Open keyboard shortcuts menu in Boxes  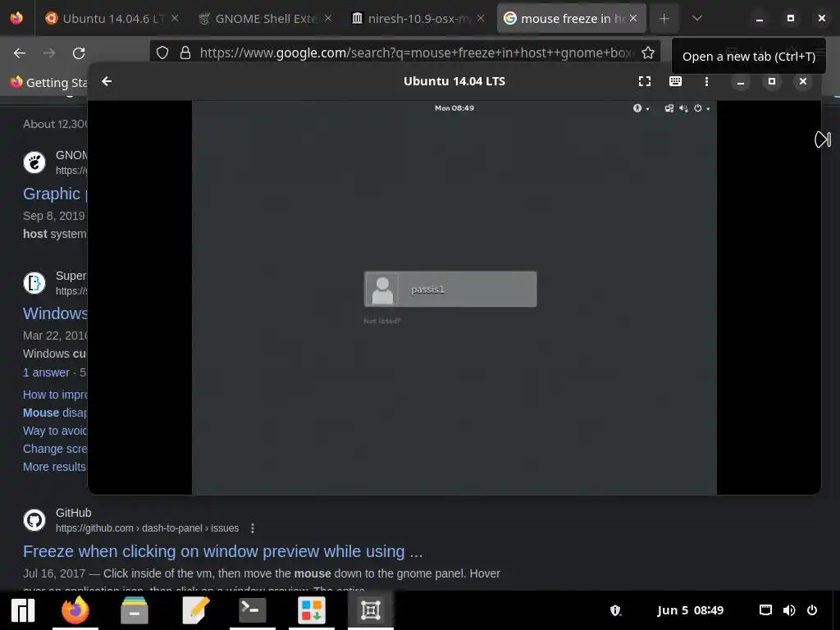[676, 81]
